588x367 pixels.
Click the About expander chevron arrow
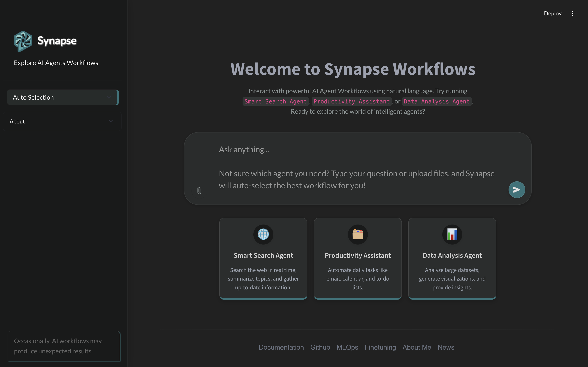tap(111, 121)
